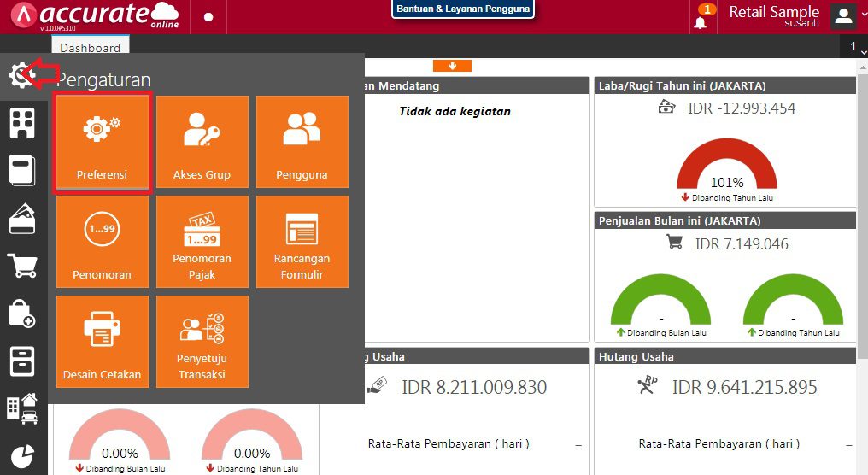868x475 pixels.
Task: Open the Pengaturan gear icon in the sidebar
Action: tap(21, 74)
